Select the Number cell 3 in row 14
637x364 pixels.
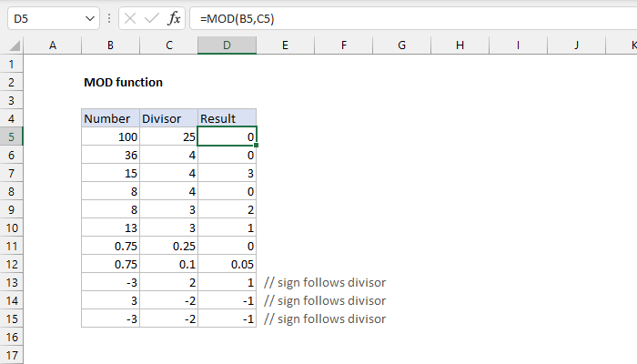tap(110, 300)
